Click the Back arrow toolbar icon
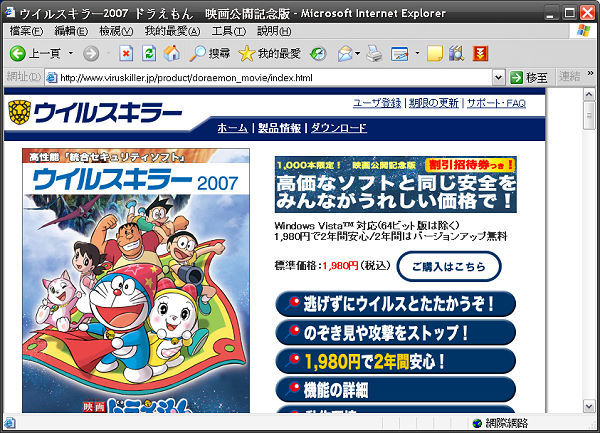Screen dimensions: 600x433 [18, 54]
